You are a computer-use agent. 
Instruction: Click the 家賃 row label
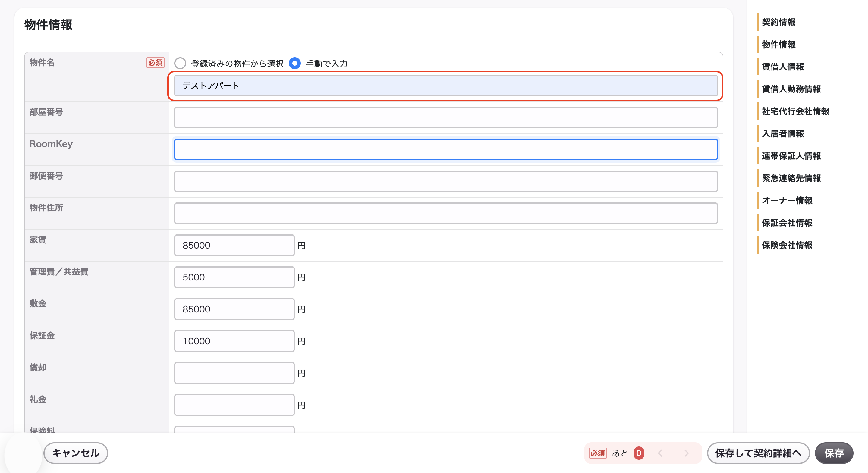38,240
